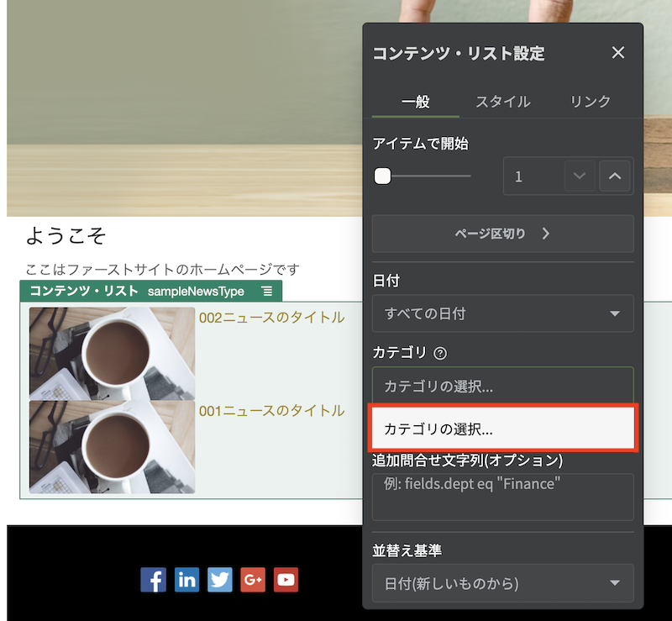Click the Twitter social icon
The image size is (672, 621).
[219, 580]
